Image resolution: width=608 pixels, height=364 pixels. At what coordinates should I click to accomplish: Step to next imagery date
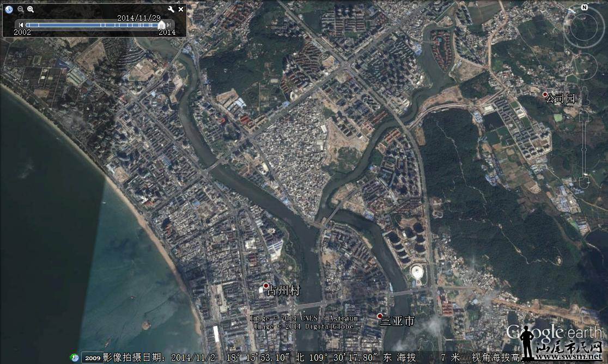(x=169, y=24)
